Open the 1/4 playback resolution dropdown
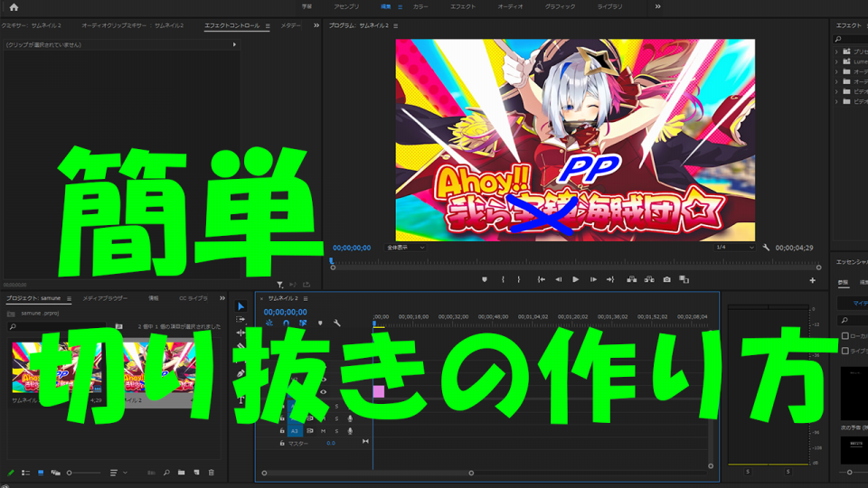Image resolution: width=868 pixels, height=488 pixels. (734, 248)
